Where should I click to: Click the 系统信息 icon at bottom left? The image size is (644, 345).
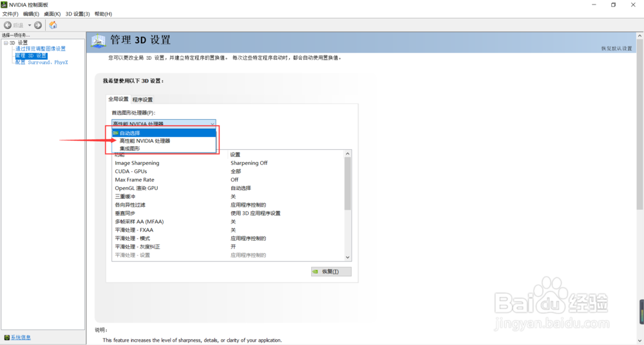point(6,337)
